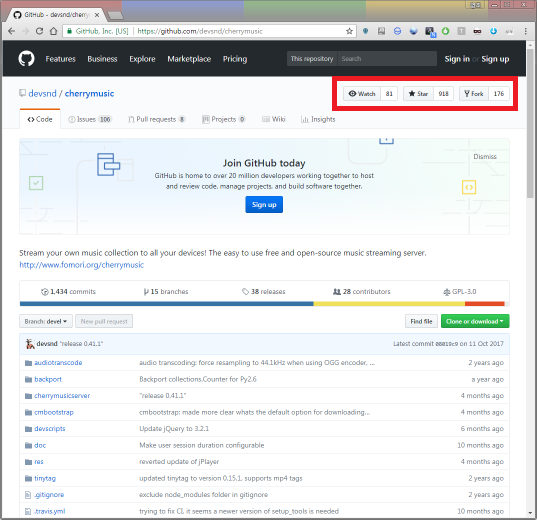The height and width of the screenshot is (520, 537).
Task: Open the Projects tab
Action: (x=223, y=119)
